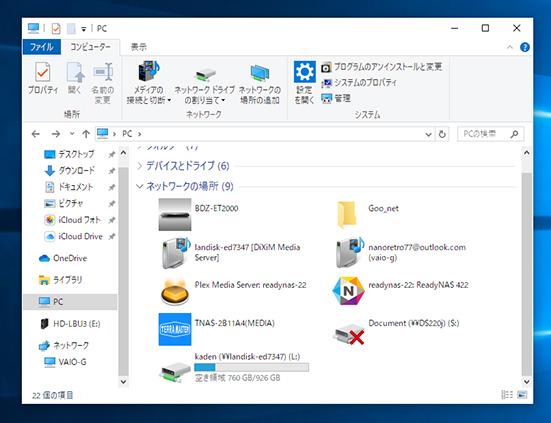The image size is (551, 423).
Task: Click the Quick Access properties checkmark icon
Action: click(x=56, y=28)
